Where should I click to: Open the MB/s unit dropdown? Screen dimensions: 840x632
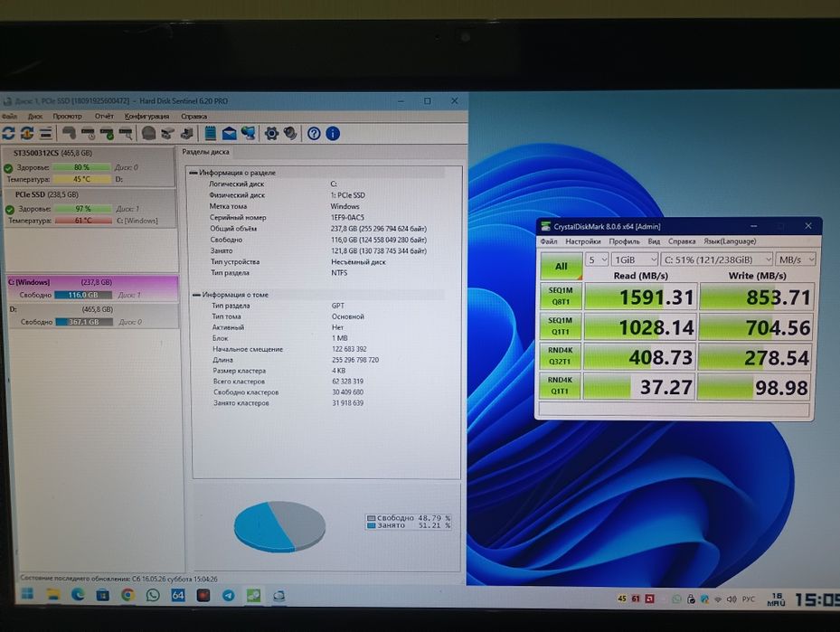tap(796, 259)
